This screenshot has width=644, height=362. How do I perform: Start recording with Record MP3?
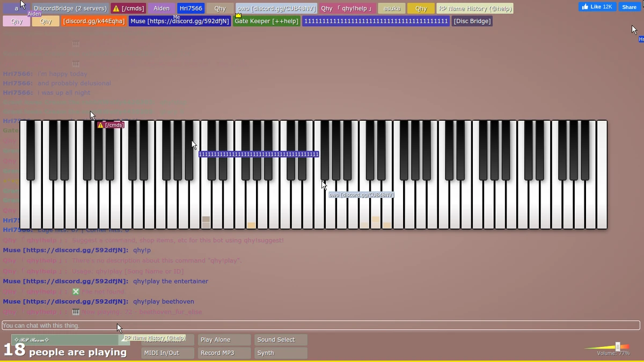pos(224,353)
